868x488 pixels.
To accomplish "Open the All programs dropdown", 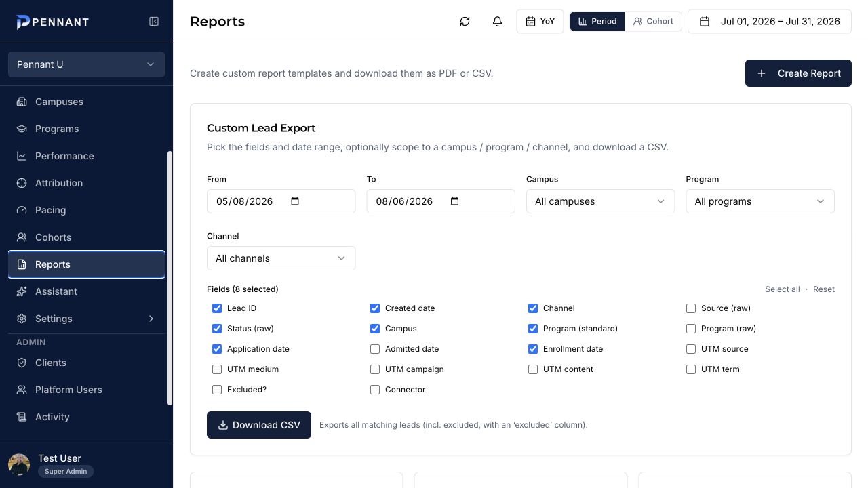I will click(760, 201).
